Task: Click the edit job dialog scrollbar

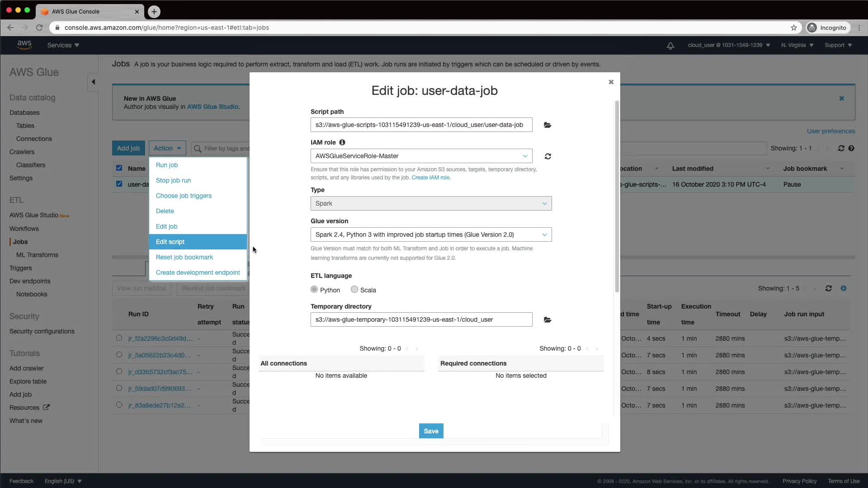Action: 617,197
